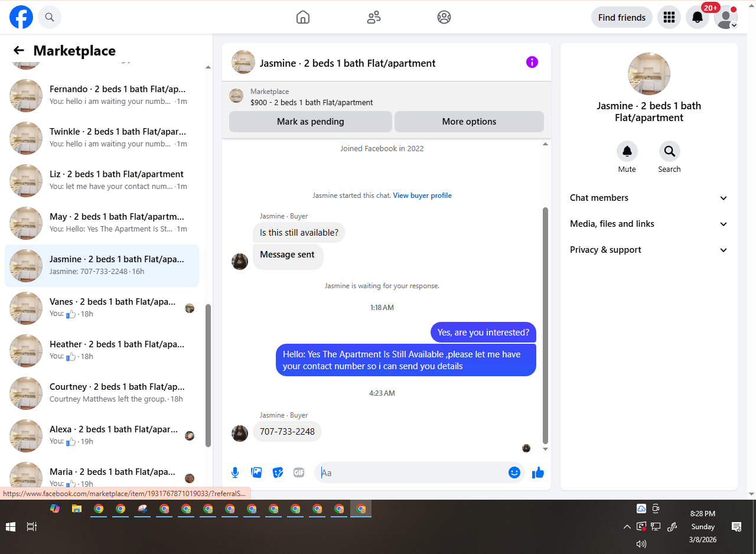The width and height of the screenshot is (756, 554).
Task: Open Liz conversation
Action: click(102, 181)
